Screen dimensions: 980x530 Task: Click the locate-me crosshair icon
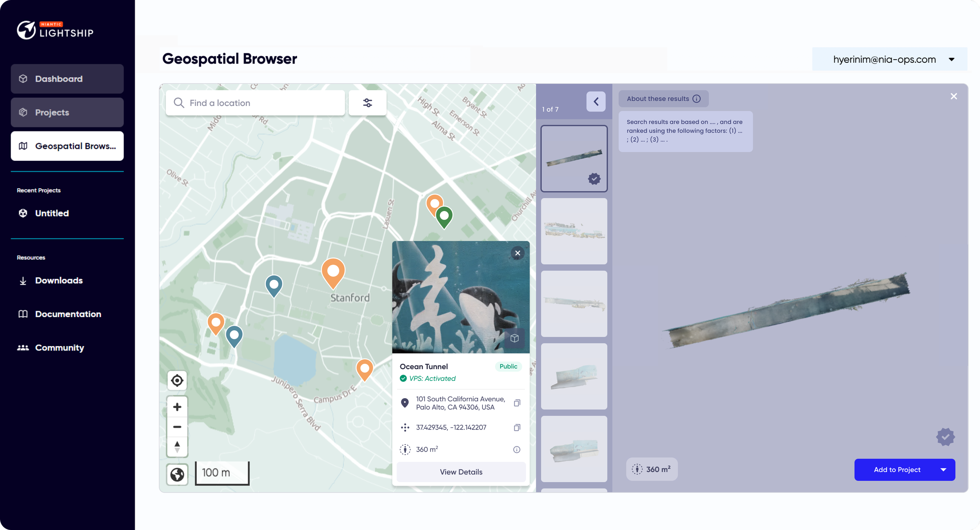(x=177, y=381)
